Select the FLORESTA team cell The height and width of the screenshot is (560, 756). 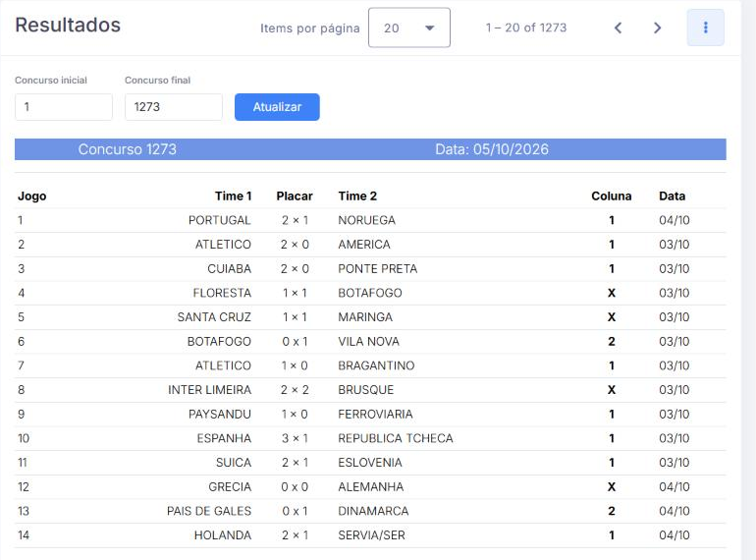[222, 293]
